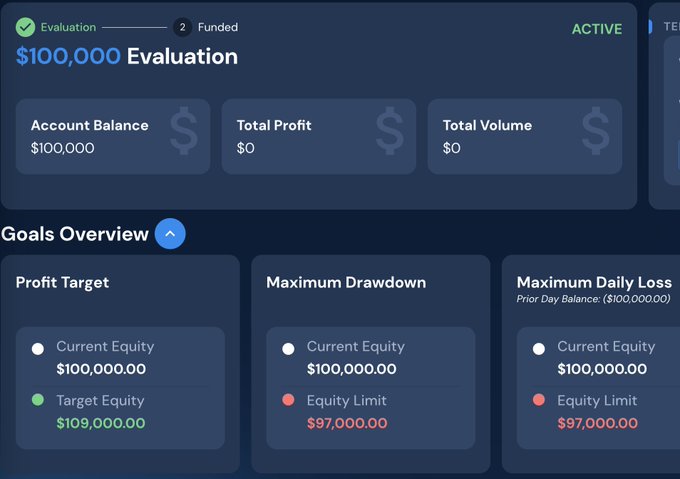Click red dot in Maximum Daily Loss Equity Limit
Image resolution: width=680 pixels, height=479 pixels.
539,400
